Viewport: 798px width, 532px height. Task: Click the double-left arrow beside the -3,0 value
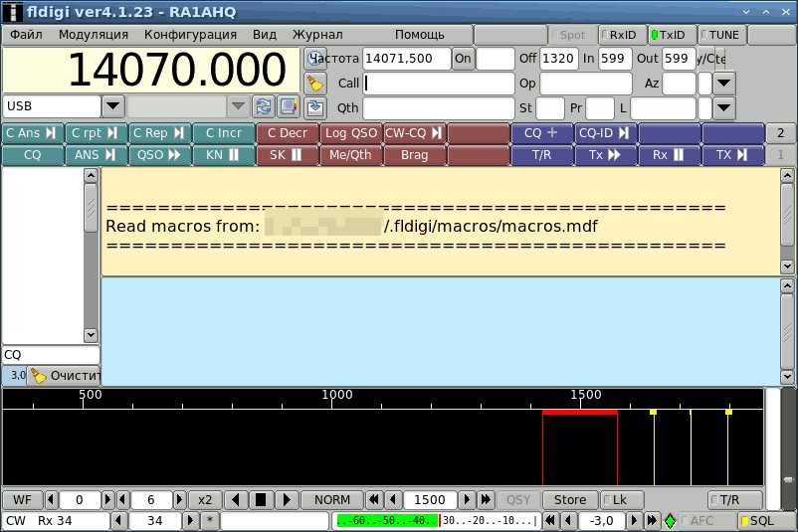pos(550,521)
